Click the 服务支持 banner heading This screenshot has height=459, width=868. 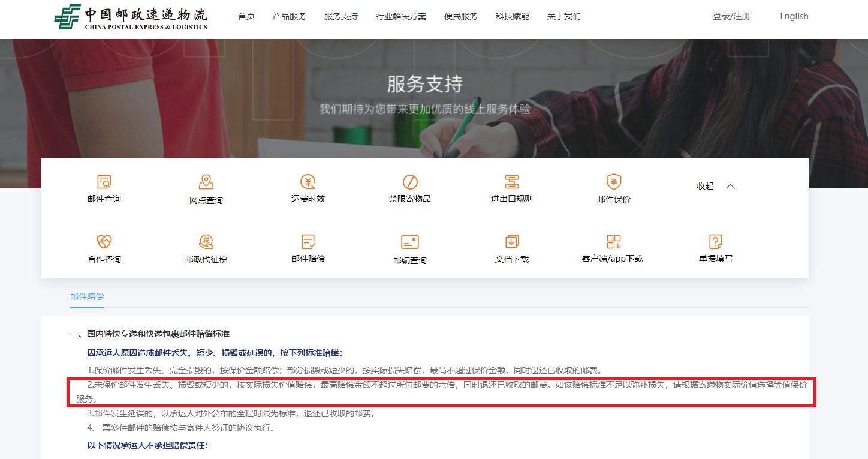(x=425, y=84)
